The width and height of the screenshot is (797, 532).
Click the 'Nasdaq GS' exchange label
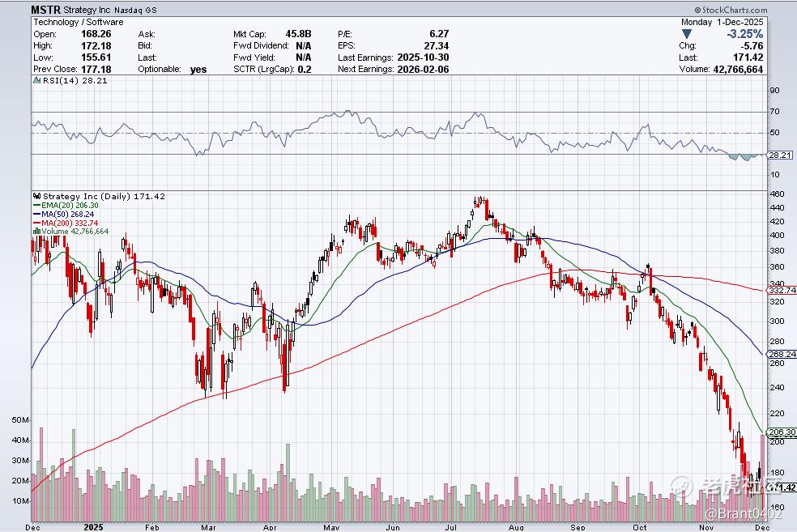pos(136,11)
